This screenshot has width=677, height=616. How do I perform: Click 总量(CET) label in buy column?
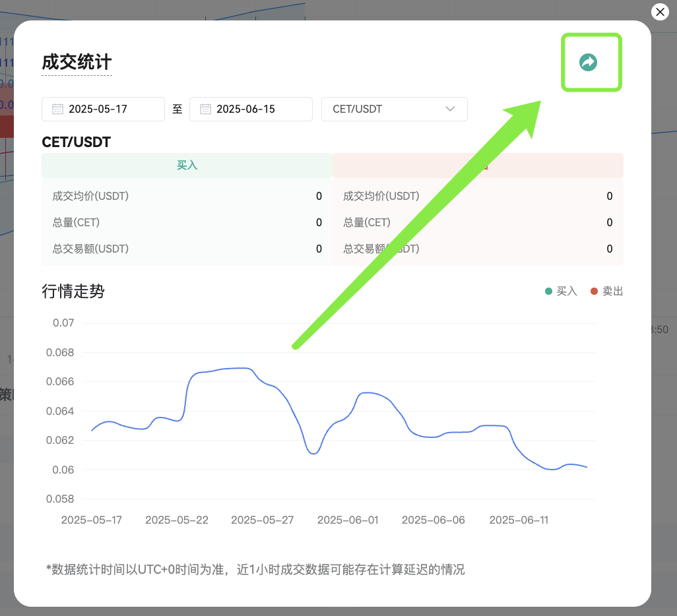tap(76, 222)
